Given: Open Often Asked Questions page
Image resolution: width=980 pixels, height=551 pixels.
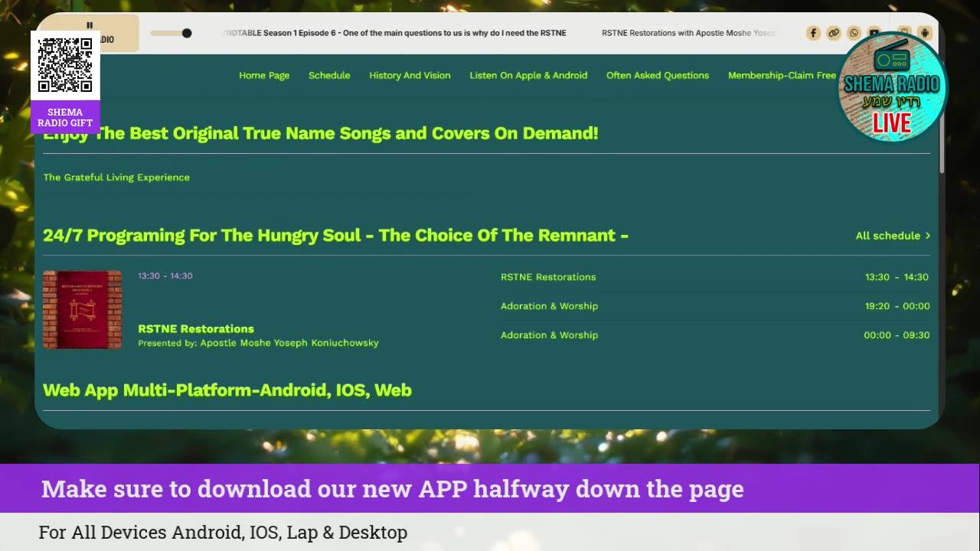Looking at the screenshot, I should coord(658,75).
